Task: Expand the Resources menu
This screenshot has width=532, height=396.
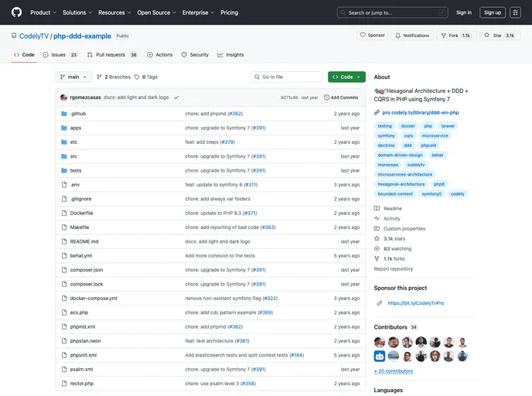Action: coord(114,12)
